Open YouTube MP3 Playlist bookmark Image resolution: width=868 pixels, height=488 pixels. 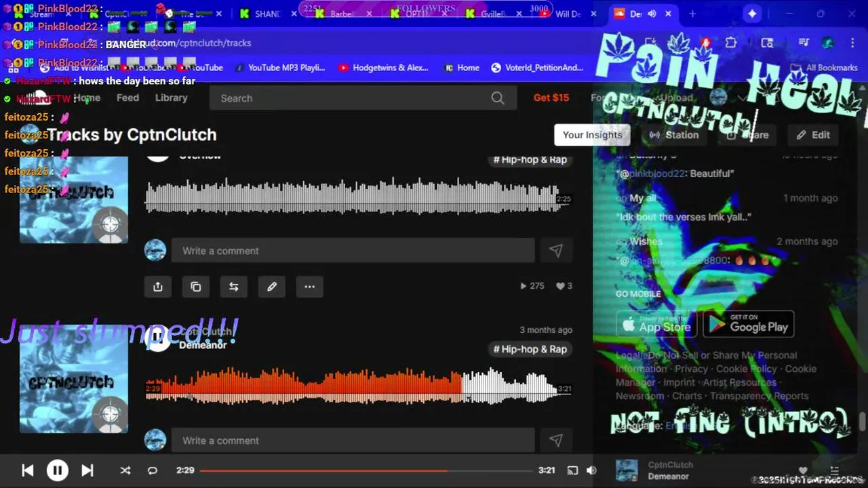coord(279,68)
